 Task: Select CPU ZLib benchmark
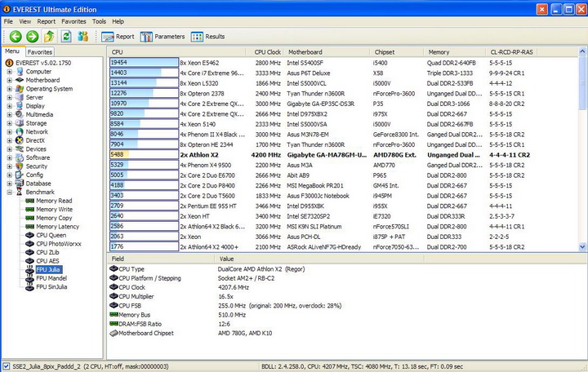coord(47,253)
